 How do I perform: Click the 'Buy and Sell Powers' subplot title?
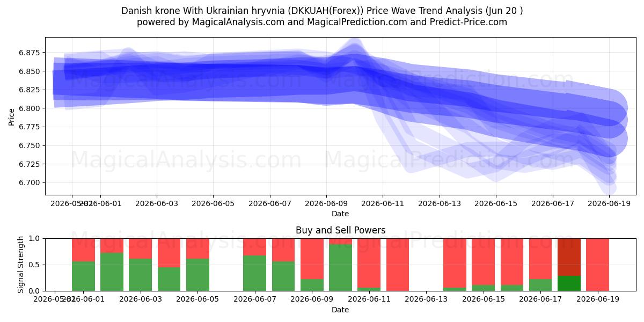point(340,230)
